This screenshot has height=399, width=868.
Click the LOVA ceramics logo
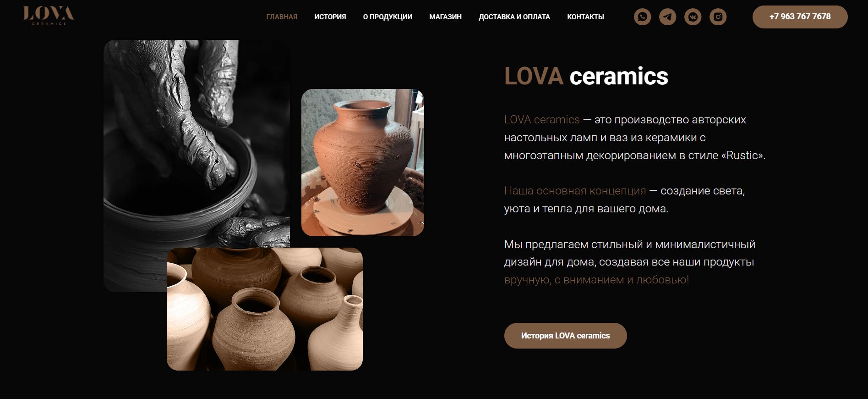pos(49,16)
